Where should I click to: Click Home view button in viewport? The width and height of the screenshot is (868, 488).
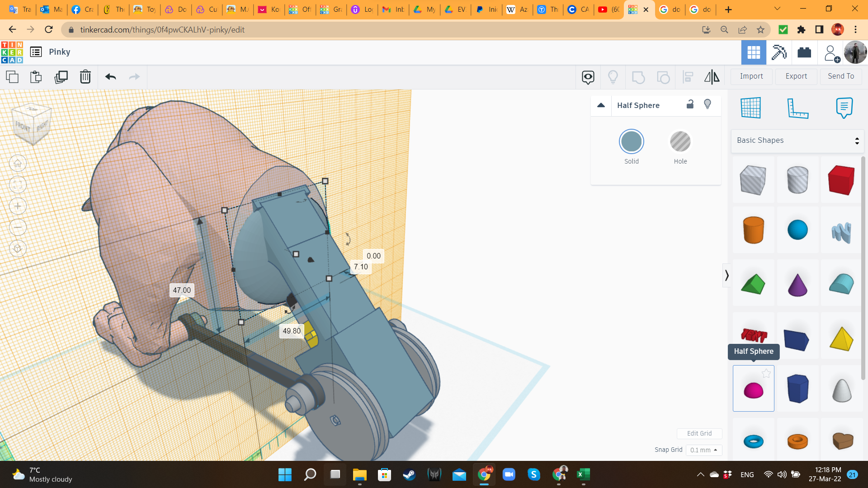18,164
